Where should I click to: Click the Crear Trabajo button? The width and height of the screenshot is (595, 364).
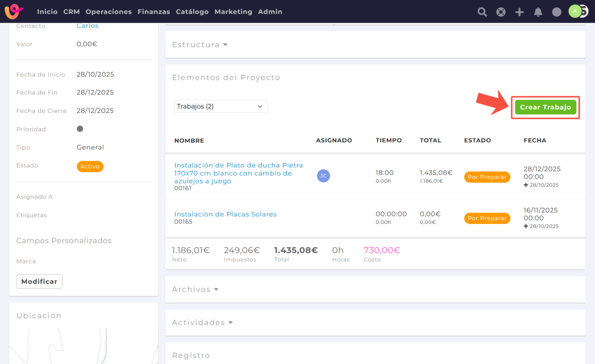pyautogui.click(x=545, y=107)
